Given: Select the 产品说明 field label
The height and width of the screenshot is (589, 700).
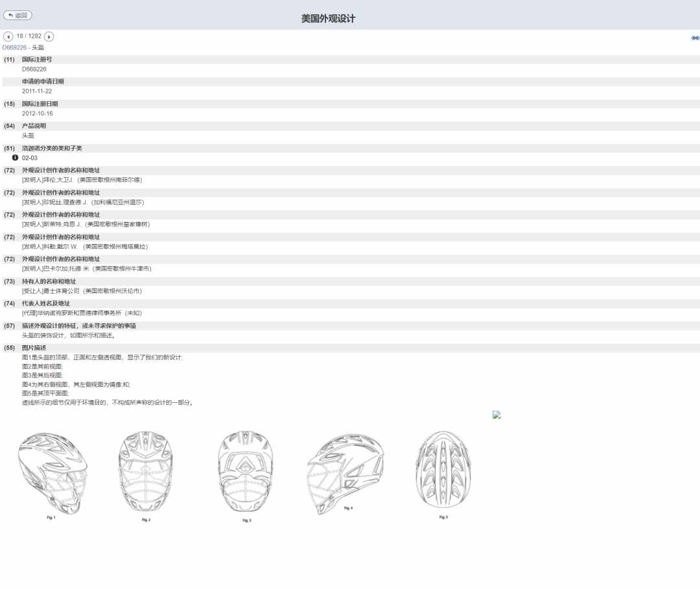Looking at the screenshot, I should click(34, 126).
